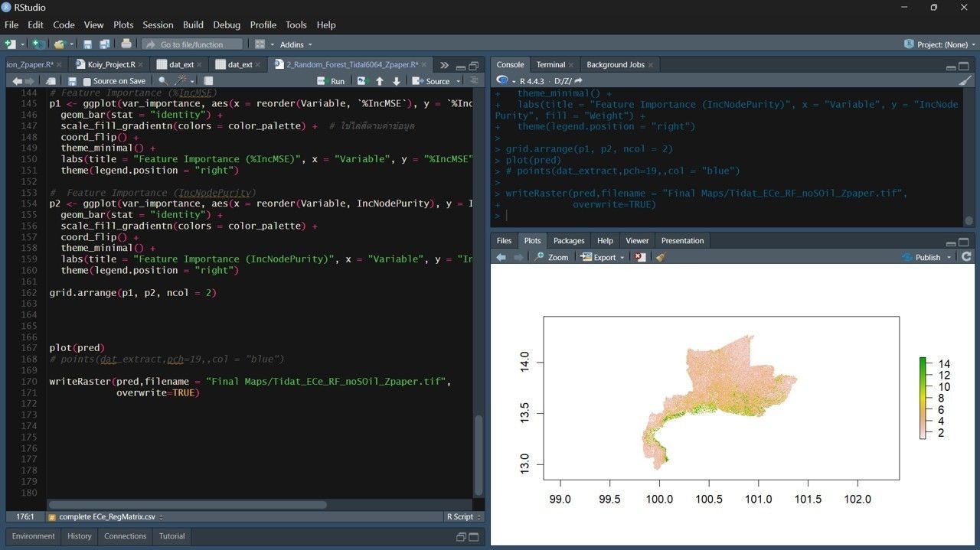Switch to the Viewer tab
Image resolution: width=980 pixels, height=550 pixels.
coord(637,240)
